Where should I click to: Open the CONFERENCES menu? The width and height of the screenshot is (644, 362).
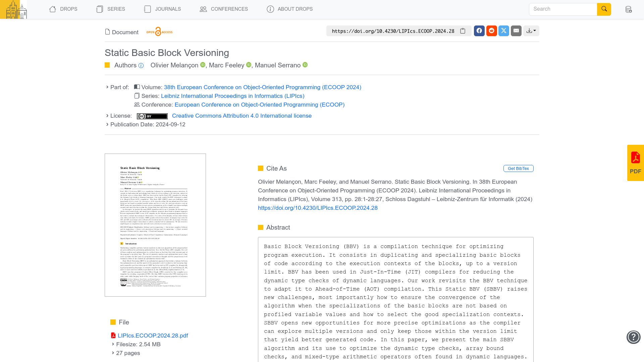click(x=224, y=9)
